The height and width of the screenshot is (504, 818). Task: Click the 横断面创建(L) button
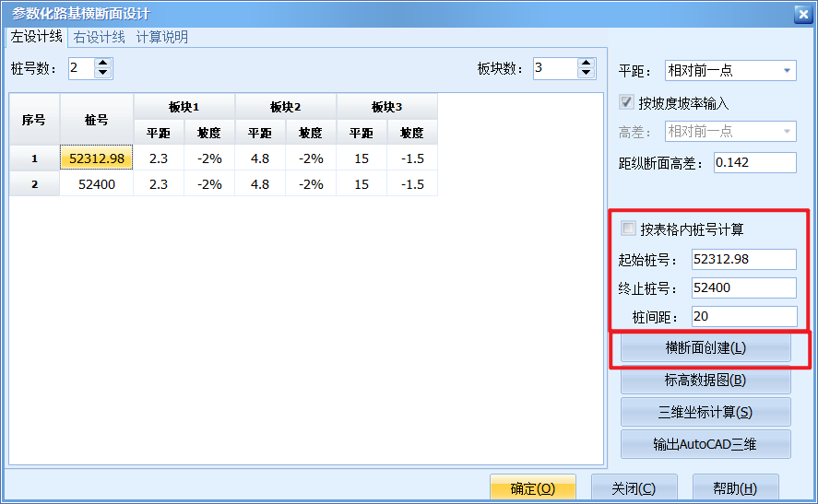click(x=705, y=348)
